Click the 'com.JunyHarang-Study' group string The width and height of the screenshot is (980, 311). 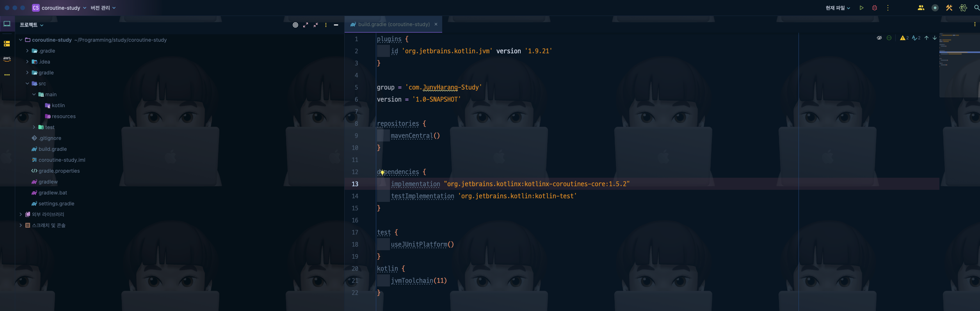tap(444, 87)
